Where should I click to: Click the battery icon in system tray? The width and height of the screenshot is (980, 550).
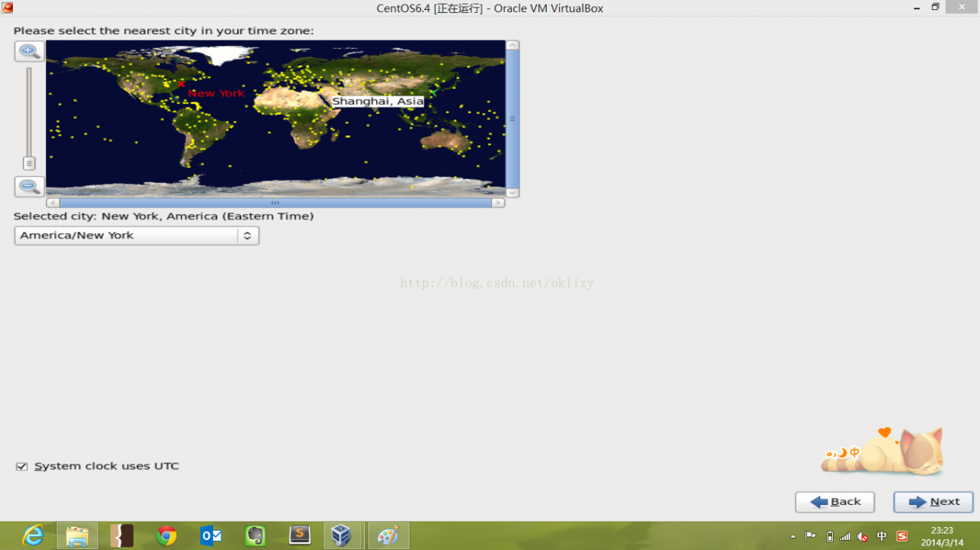click(x=829, y=536)
